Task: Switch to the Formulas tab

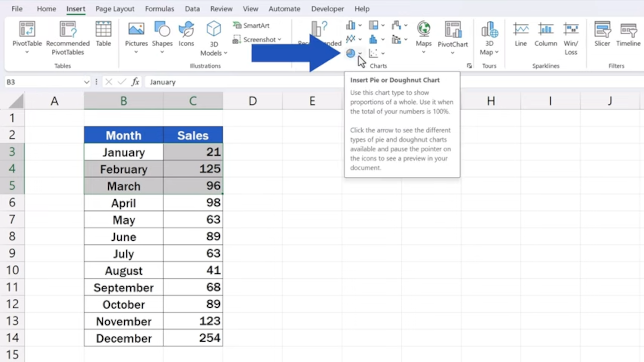Action: click(160, 9)
